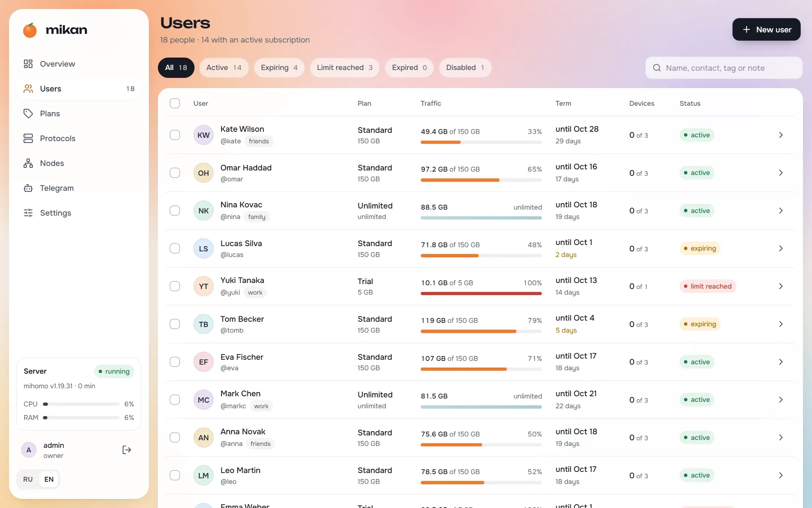Click Omar Haddad's OH avatar

click(x=203, y=173)
